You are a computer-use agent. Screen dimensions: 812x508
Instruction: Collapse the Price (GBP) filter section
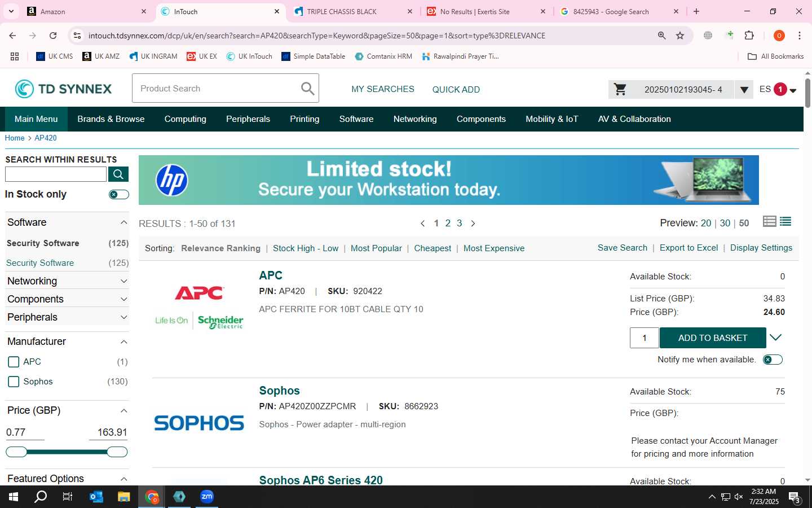(124, 410)
